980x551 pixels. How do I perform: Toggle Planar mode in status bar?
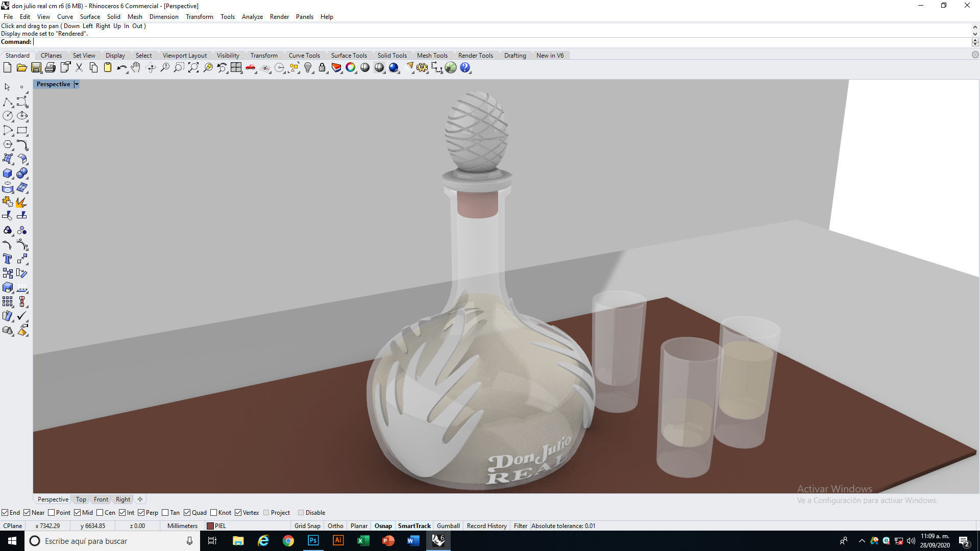coord(359,525)
